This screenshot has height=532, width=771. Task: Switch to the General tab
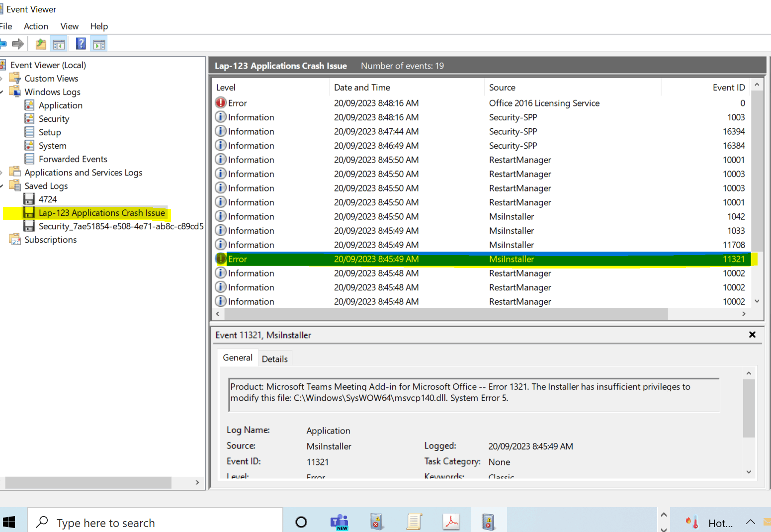click(238, 358)
